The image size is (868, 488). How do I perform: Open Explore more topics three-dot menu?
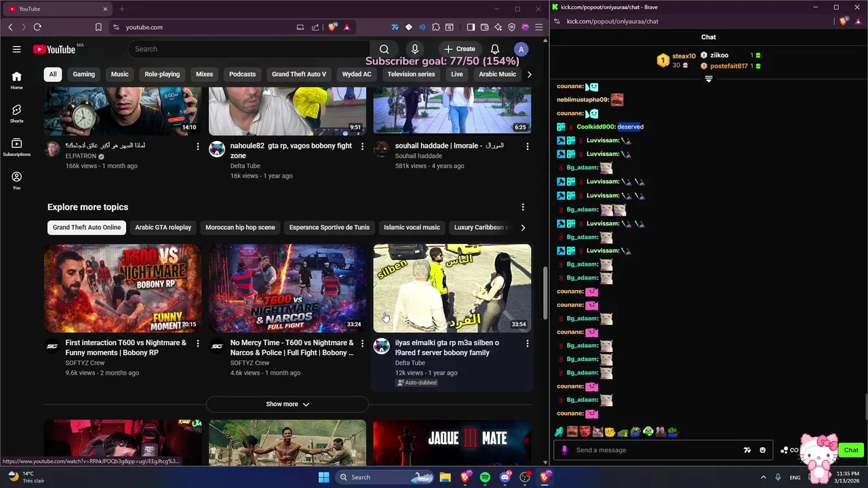522,207
